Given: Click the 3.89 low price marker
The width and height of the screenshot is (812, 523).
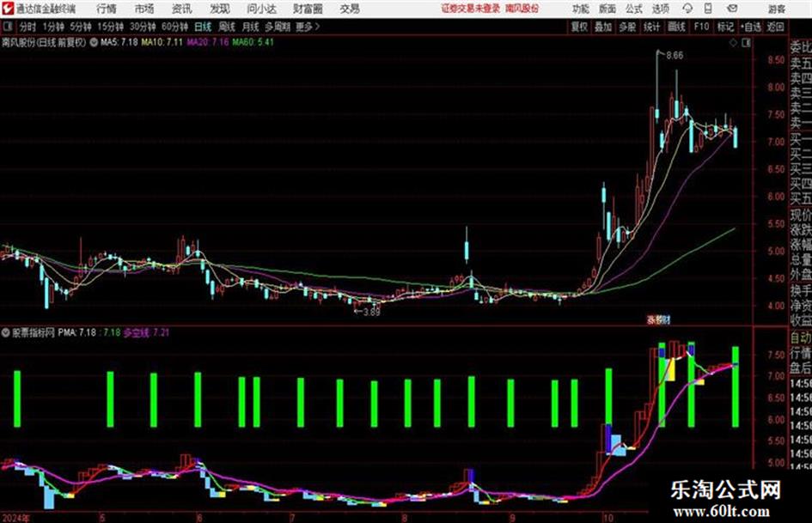Looking at the screenshot, I should pos(371,312).
